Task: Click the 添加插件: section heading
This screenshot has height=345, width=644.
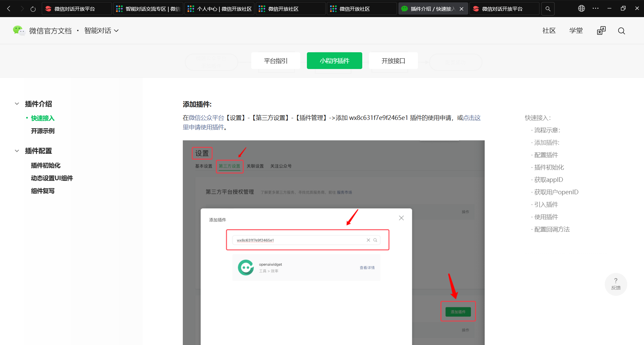Action: point(197,105)
